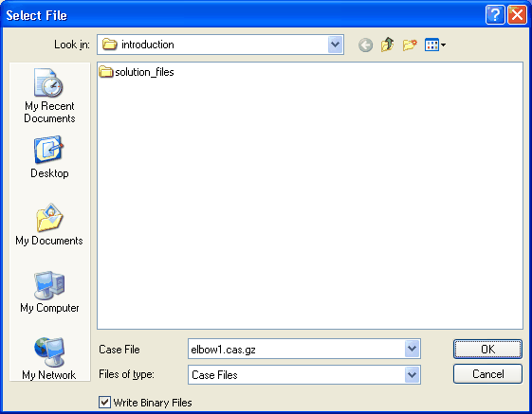
Task: Open My Computer in the sidebar
Action: click(49, 292)
